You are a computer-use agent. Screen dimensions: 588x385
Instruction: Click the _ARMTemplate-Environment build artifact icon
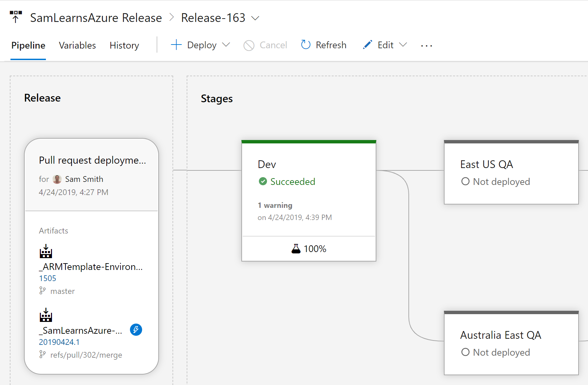pos(46,251)
